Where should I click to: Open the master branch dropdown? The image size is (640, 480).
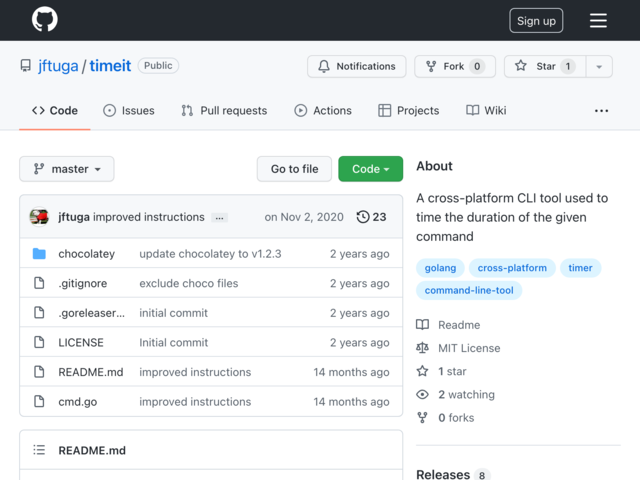click(67, 169)
